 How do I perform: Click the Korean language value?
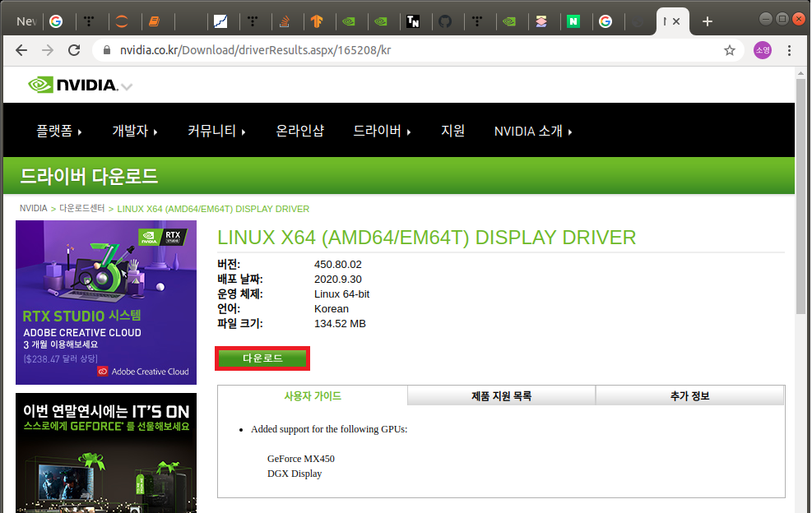pos(332,308)
